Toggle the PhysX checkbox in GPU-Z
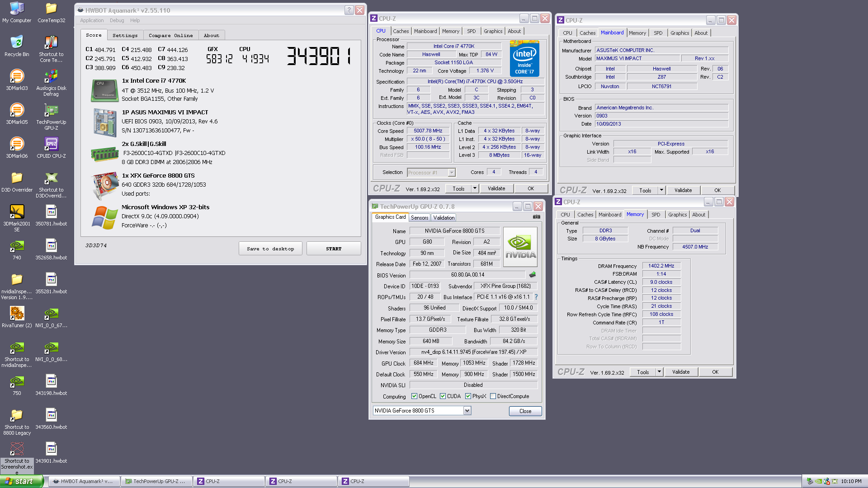The height and width of the screenshot is (488, 868). pyautogui.click(x=468, y=396)
